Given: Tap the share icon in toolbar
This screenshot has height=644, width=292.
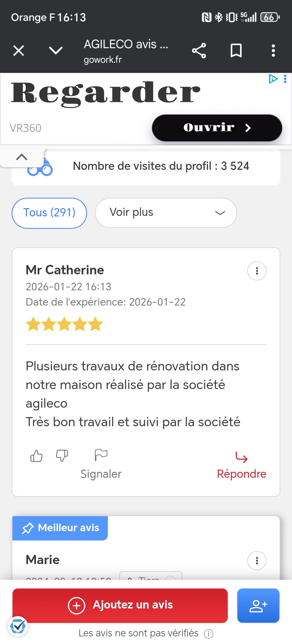Looking at the screenshot, I should (199, 51).
